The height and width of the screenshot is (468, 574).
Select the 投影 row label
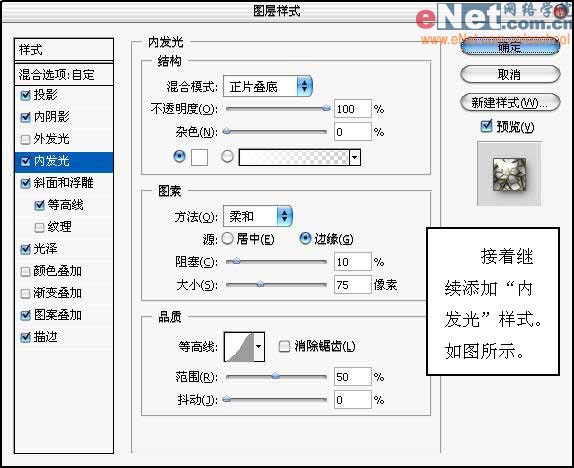click(45, 95)
